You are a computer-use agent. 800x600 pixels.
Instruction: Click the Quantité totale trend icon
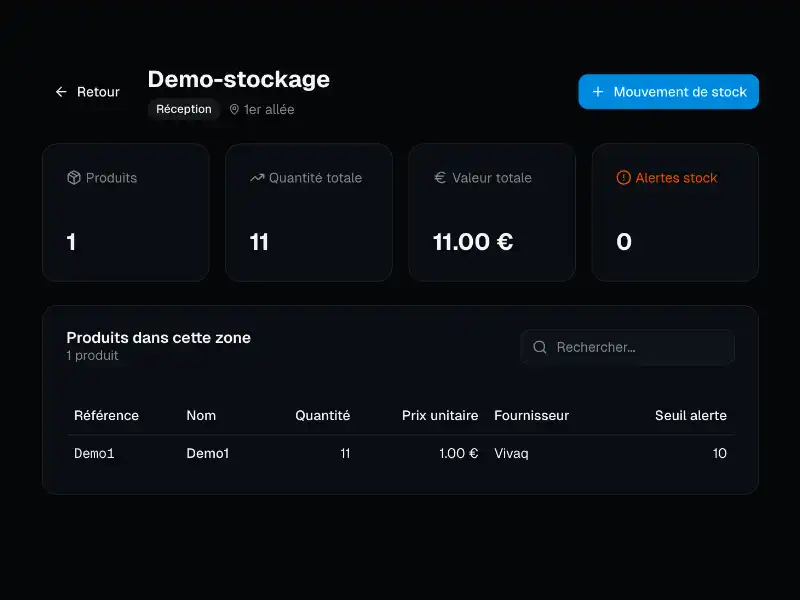click(257, 178)
